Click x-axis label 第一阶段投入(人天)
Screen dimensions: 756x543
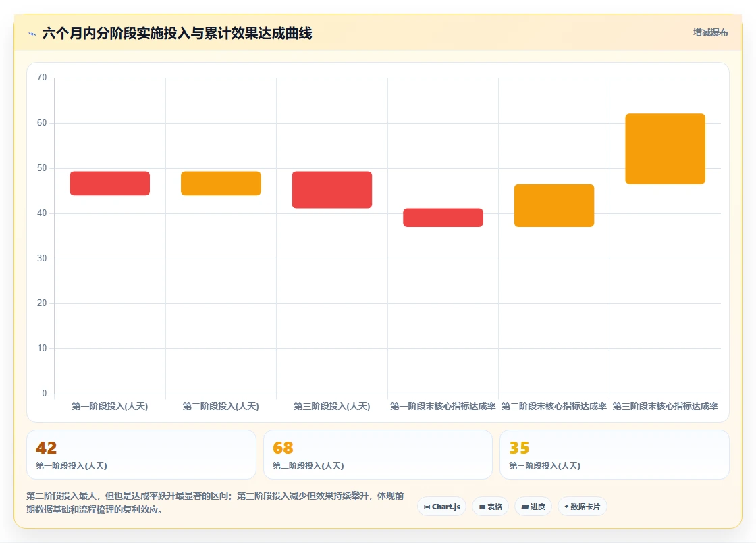(x=110, y=406)
